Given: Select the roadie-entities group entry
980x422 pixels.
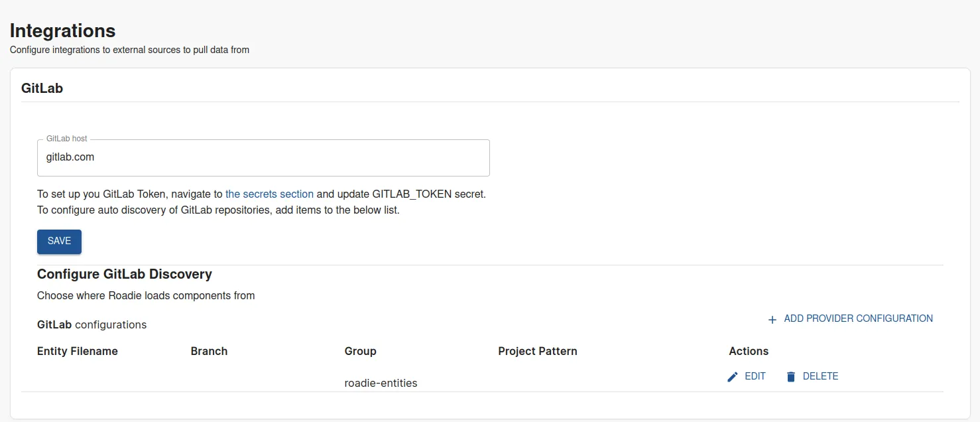Looking at the screenshot, I should coord(381,383).
